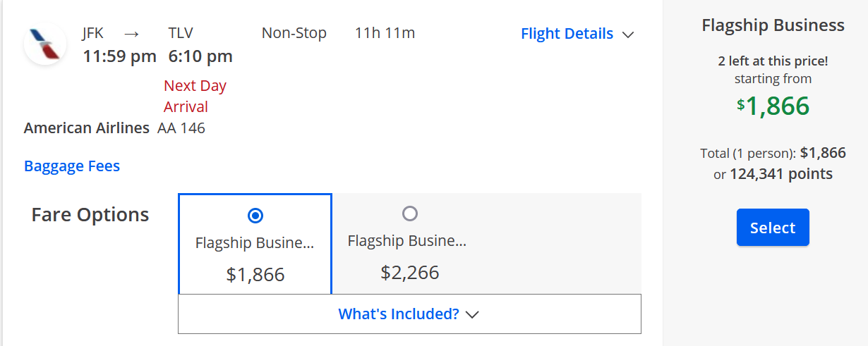This screenshot has height=346, width=868.
Task: Select the $1,866 fare radio button
Action: [x=255, y=215]
